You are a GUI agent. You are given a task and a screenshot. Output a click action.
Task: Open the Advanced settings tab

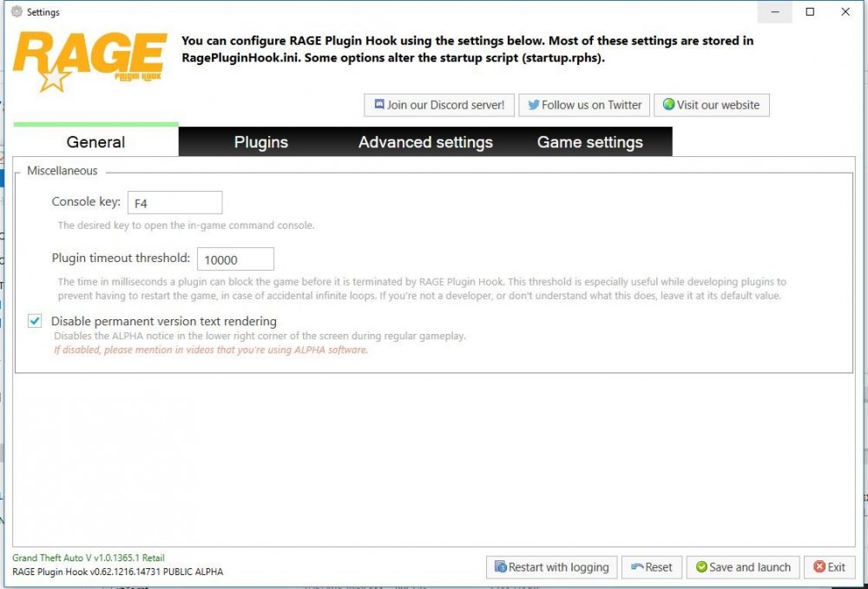tap(425, 142)
